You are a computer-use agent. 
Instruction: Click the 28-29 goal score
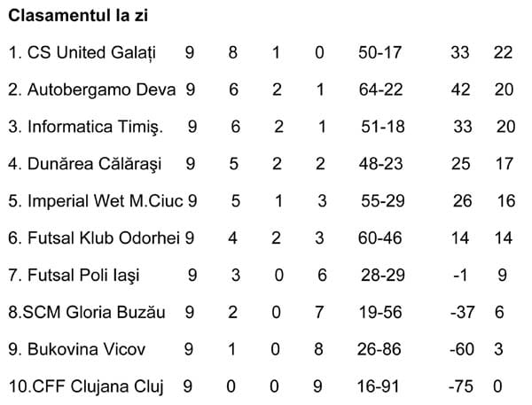382,276
